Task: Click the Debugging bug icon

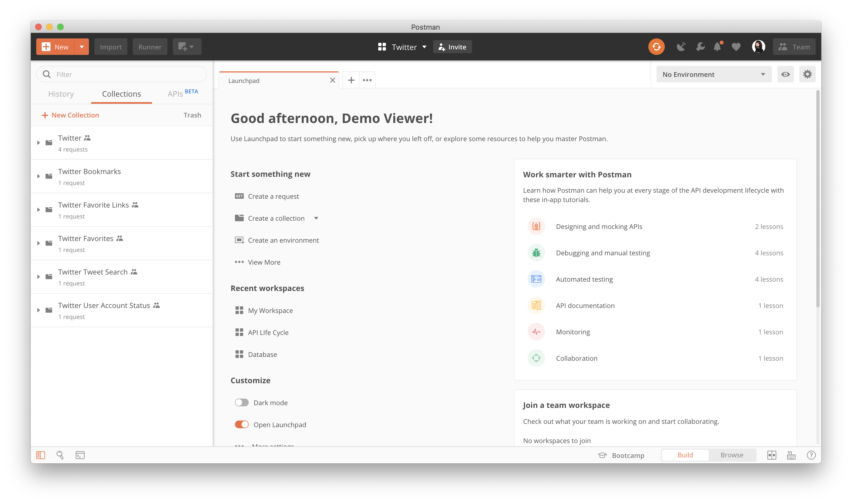Action: pyautogui.click(x=536, y=253)
